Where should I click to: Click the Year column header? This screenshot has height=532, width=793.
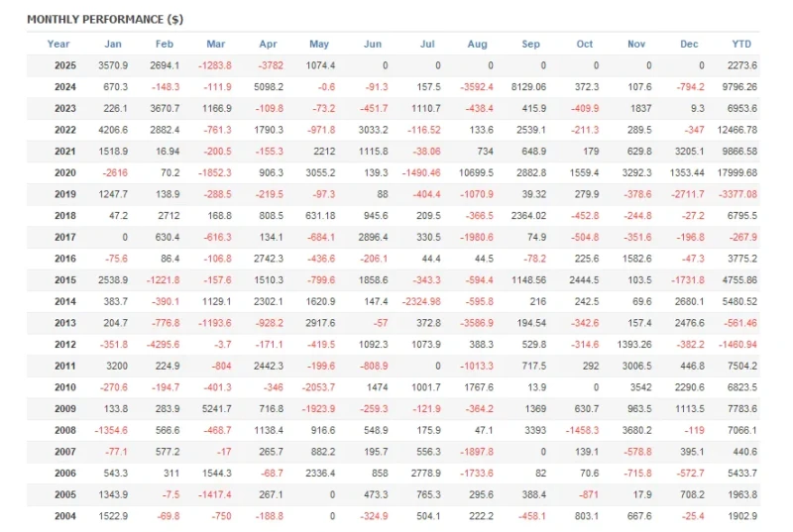pos(58,44)
